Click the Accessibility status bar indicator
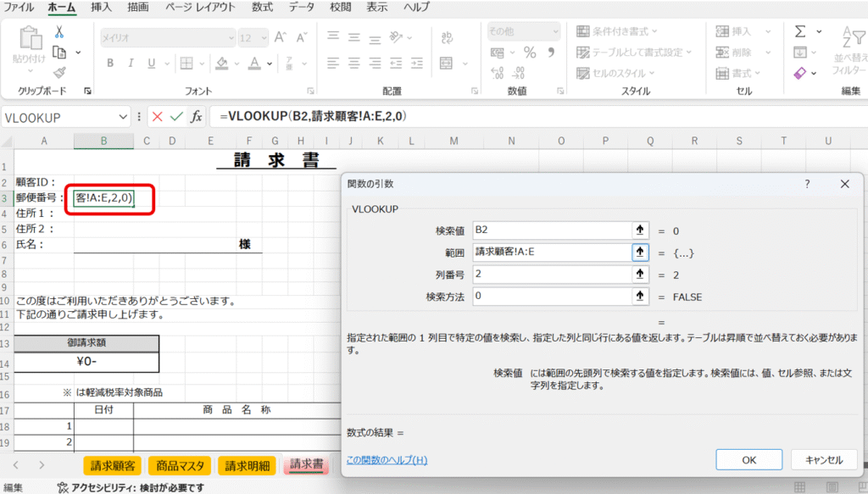This screenshot has height=494, width=868. point(131,487)
